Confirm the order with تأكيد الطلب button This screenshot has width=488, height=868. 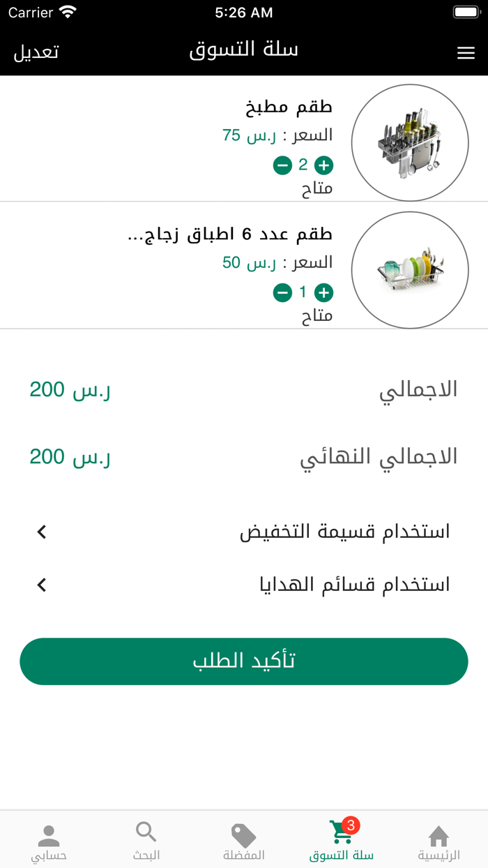point(244,661)
